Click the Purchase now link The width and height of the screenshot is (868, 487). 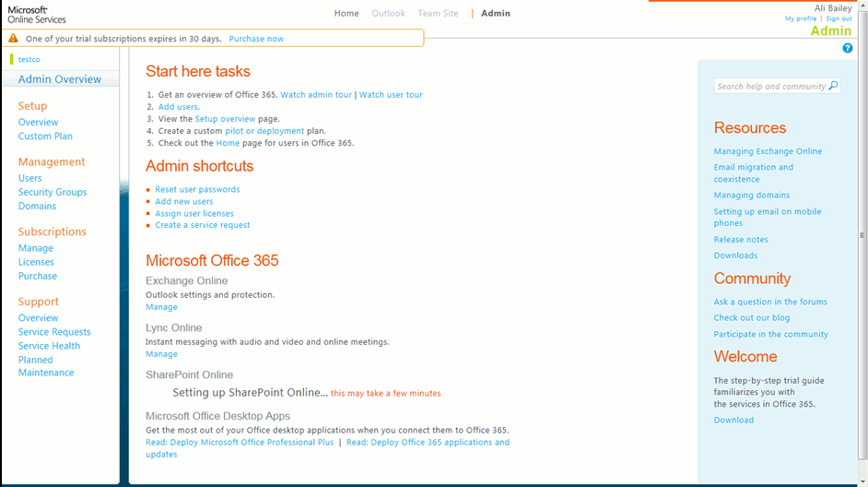(256, 39)
